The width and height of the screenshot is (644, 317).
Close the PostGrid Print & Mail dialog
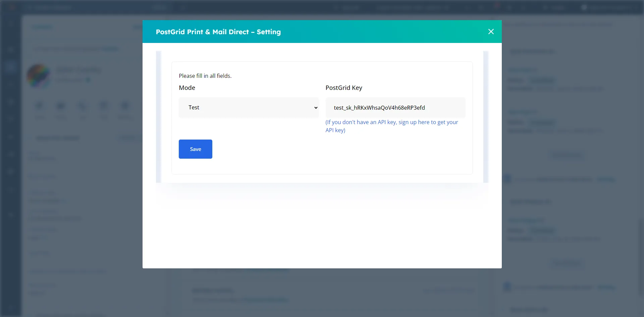pos(491,31)
